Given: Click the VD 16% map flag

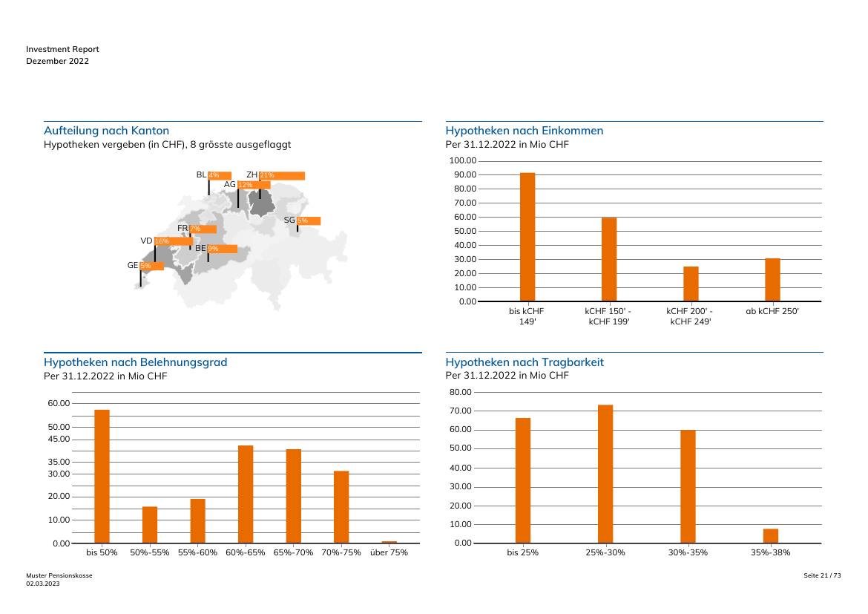Looking at the screenshot, I should (x=174, y=241).
